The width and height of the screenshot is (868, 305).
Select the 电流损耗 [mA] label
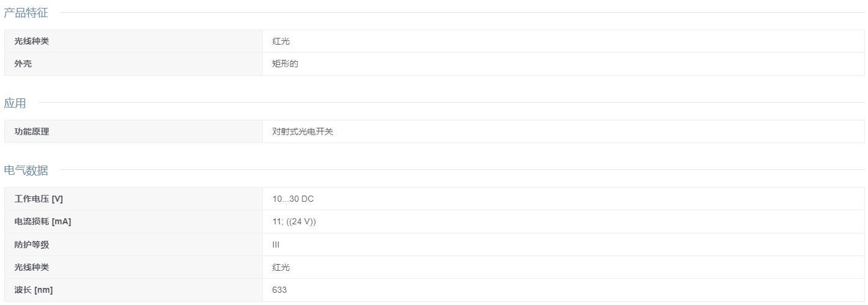pos(42,221)
